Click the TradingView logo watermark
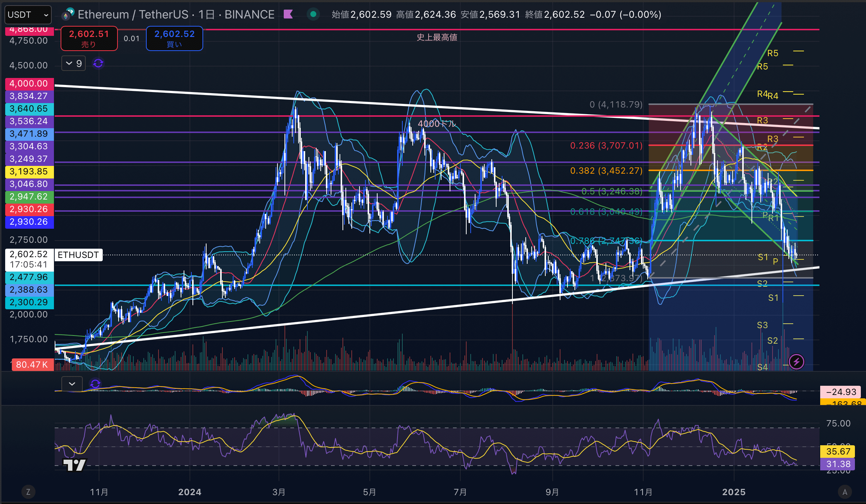The height and width of the screenshot is (504, 866). (x=75, y=465)
